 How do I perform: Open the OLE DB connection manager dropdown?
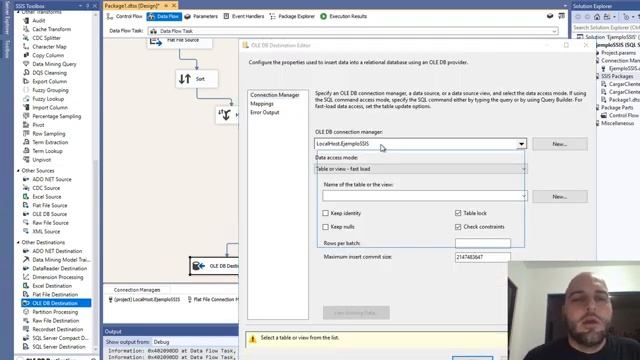coord(521,144)
